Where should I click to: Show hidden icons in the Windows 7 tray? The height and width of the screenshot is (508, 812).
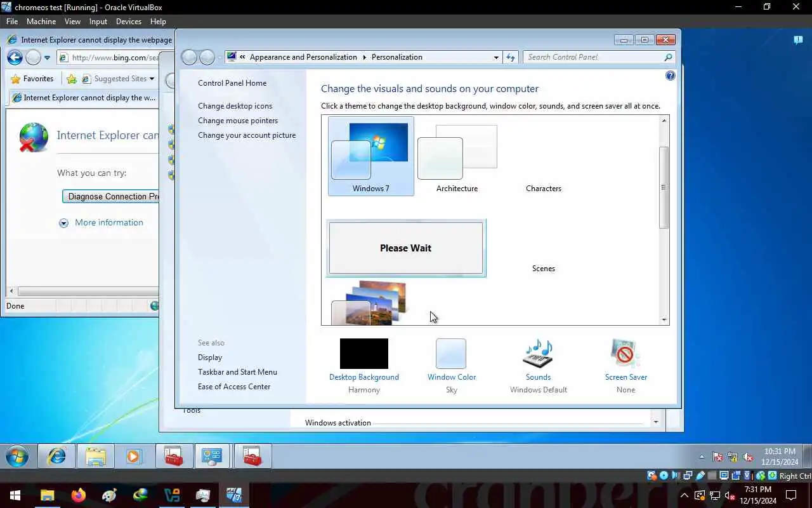(702, 457)
